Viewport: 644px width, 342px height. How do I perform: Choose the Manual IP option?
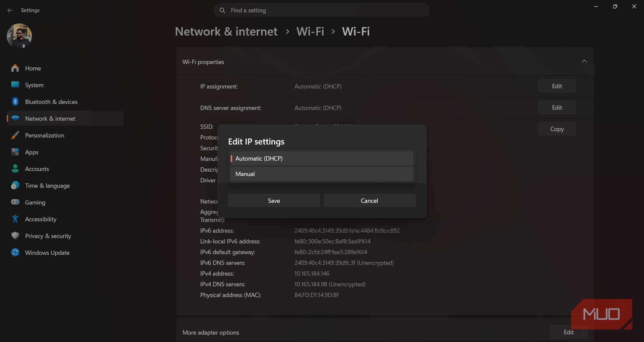pos(322,174)
